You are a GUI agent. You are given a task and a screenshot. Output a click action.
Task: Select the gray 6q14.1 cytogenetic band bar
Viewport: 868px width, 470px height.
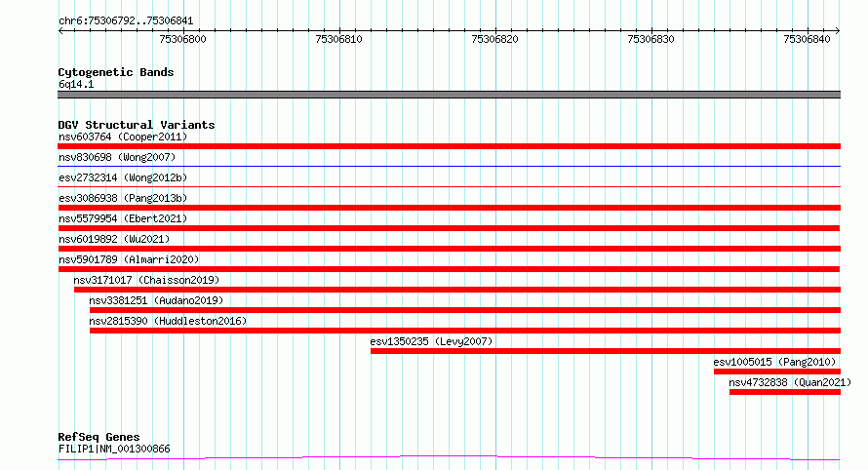coord(449,95)
